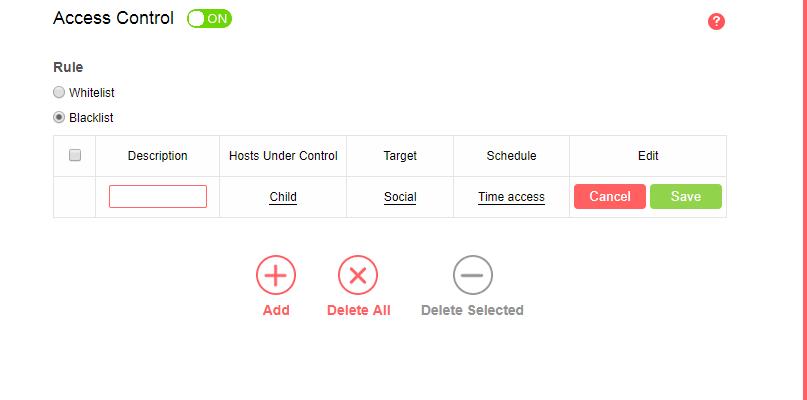Open the Child hosts under control link

[x=283, y=197]
